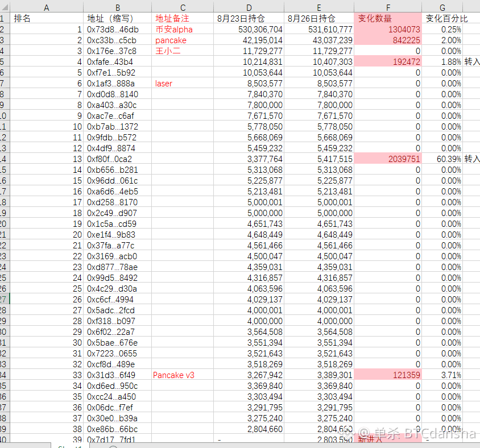Click the 地址（缩写）header cell
The image size is (480, 448).
pos(118,18)
